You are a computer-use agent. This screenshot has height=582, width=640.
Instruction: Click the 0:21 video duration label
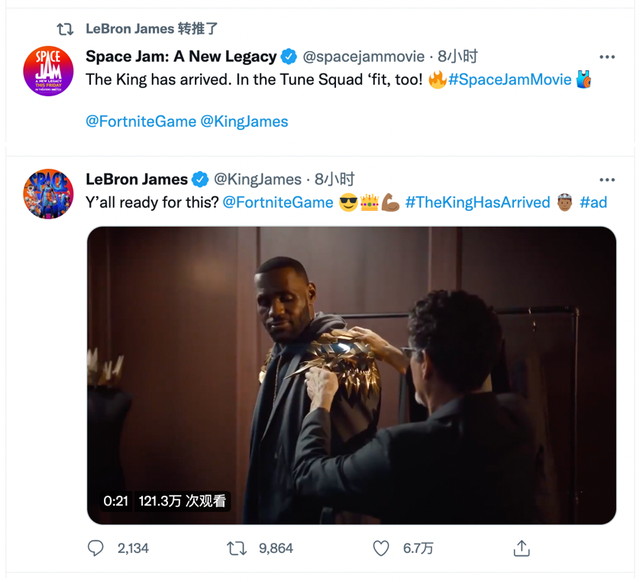[115, 500]
